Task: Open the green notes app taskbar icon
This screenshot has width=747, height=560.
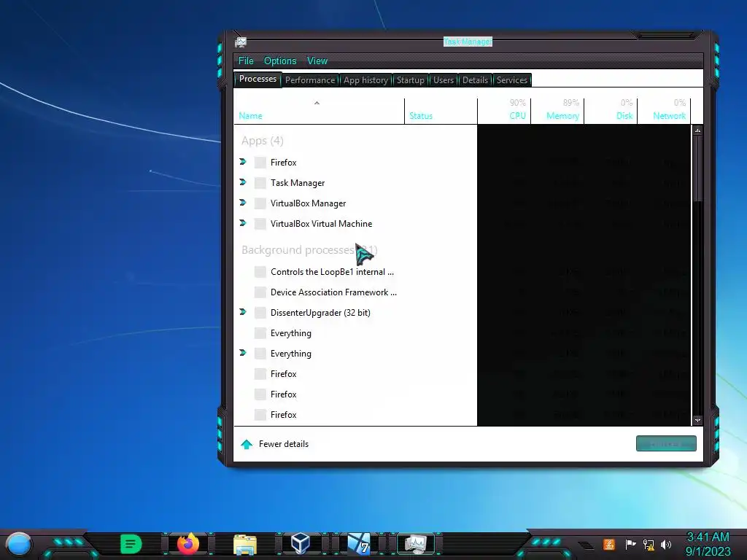Action: pos(131,544)
